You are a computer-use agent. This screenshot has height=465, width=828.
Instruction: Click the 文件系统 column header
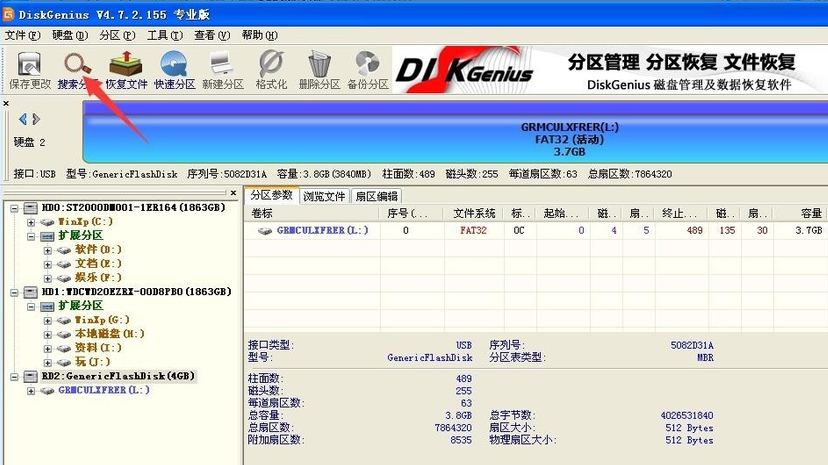474,213
